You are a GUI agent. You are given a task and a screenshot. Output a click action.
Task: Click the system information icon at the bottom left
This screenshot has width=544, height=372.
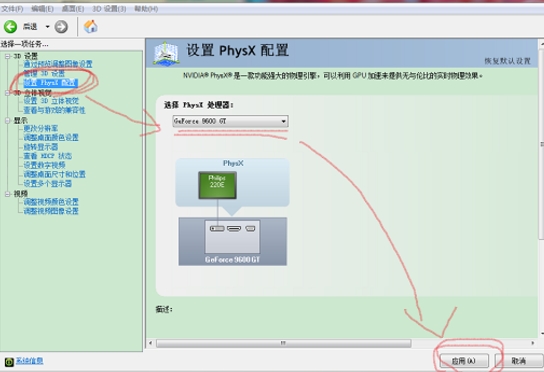tap(9, 362)
